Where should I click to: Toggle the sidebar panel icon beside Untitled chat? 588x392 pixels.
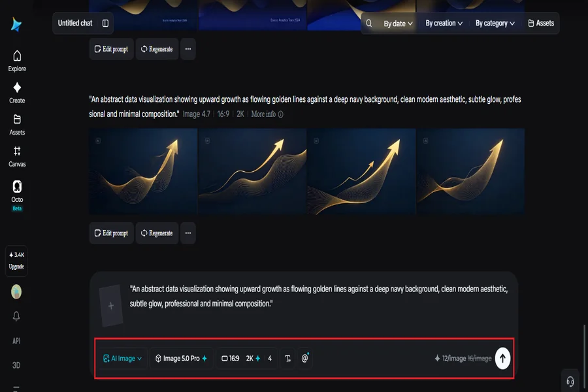click(x=105, y=24)
